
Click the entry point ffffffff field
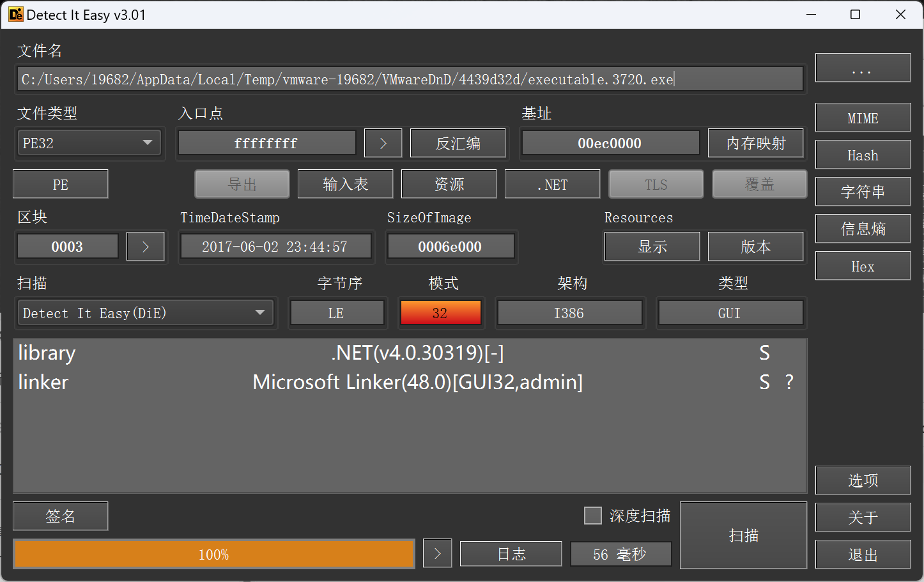[266, 143]
